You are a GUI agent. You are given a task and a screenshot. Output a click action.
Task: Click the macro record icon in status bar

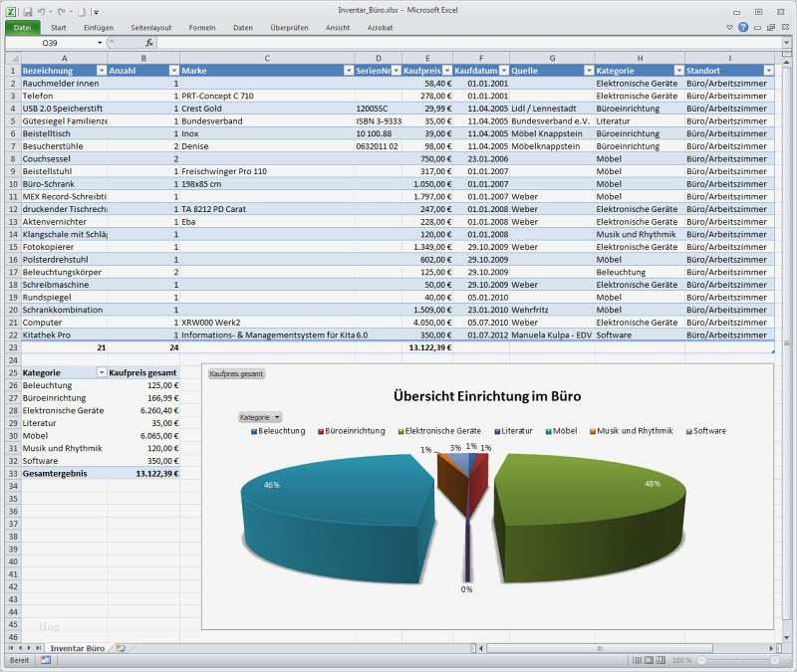46,660
